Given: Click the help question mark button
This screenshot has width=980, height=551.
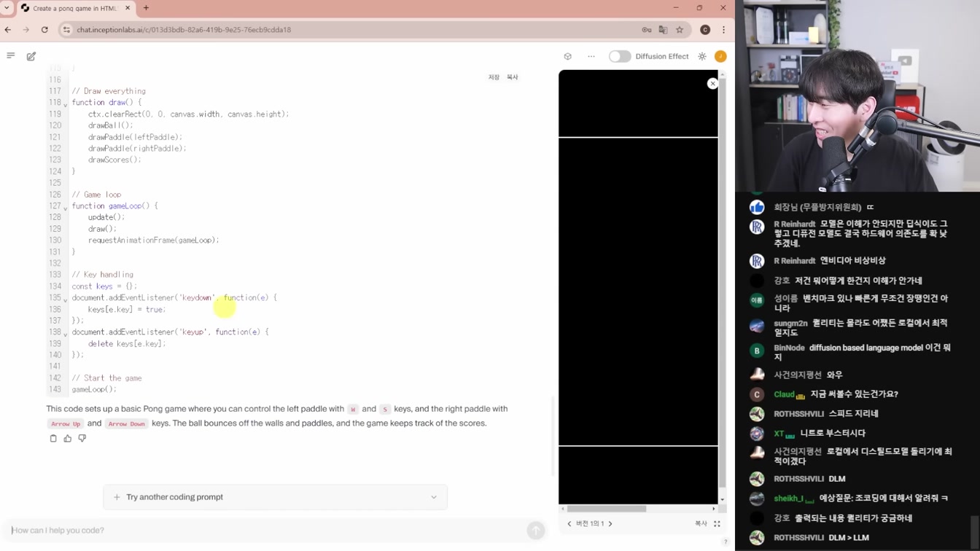Looking at the screenshot, I should pyautogui.click(x=725, y=542).
